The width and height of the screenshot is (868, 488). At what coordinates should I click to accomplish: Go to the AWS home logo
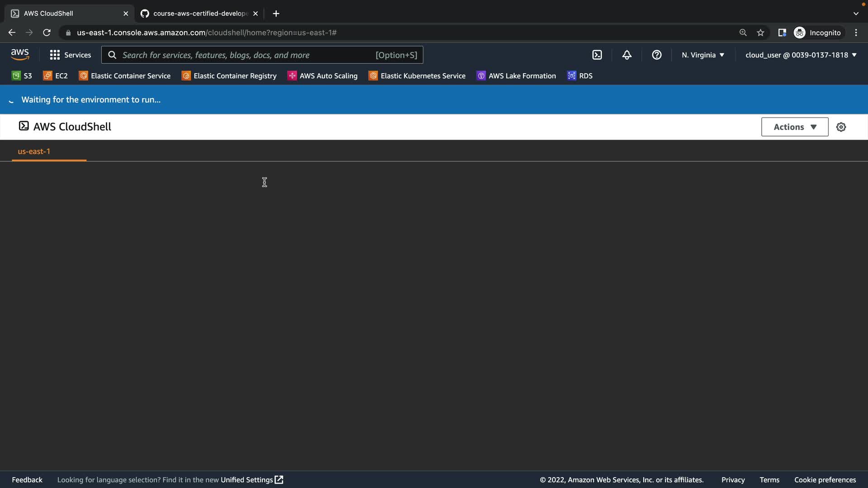click(x=20, y=55)
